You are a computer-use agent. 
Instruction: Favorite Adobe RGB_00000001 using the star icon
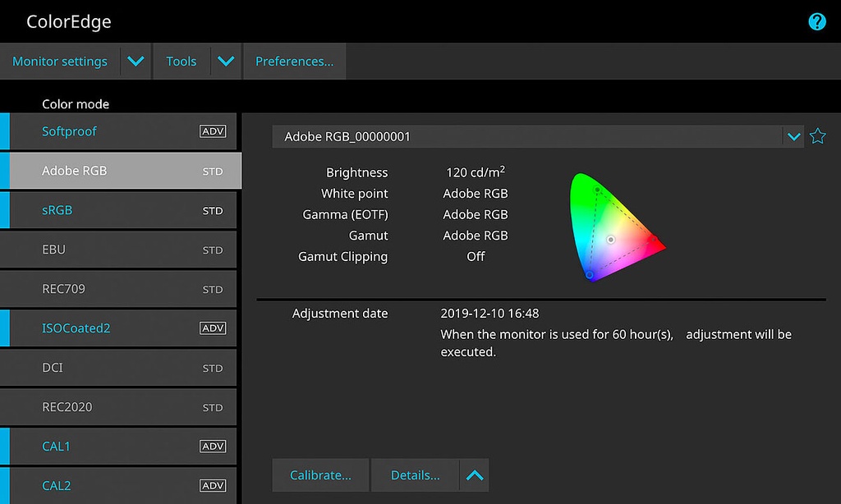818,136
